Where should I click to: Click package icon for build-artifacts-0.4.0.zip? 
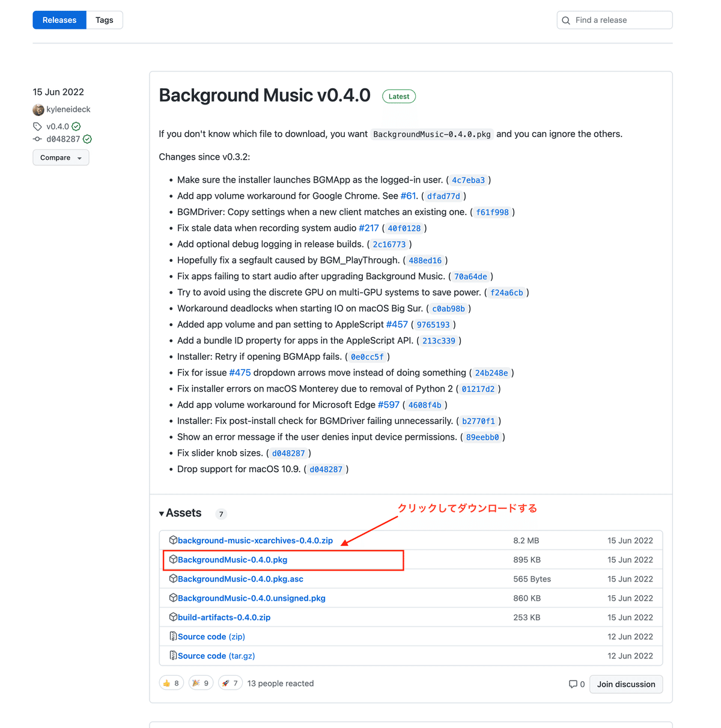[173, 617]
